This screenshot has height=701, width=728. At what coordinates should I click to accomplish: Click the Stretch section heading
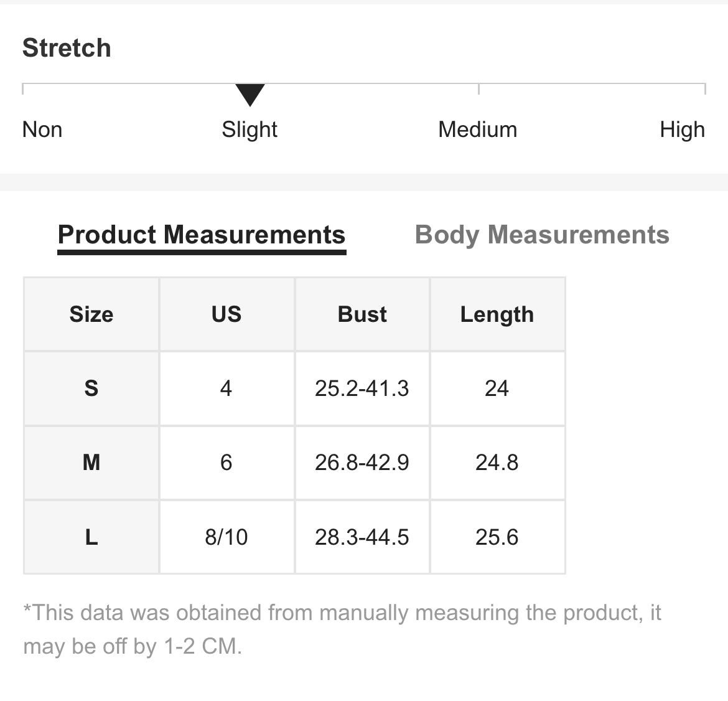pyautogui.click(x=67, y=48)
